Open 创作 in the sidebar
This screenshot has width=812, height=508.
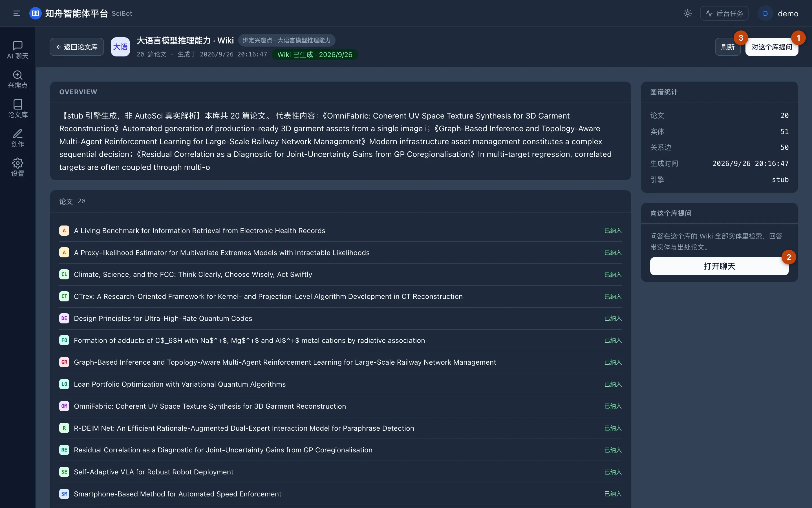(x=17, y=138)
